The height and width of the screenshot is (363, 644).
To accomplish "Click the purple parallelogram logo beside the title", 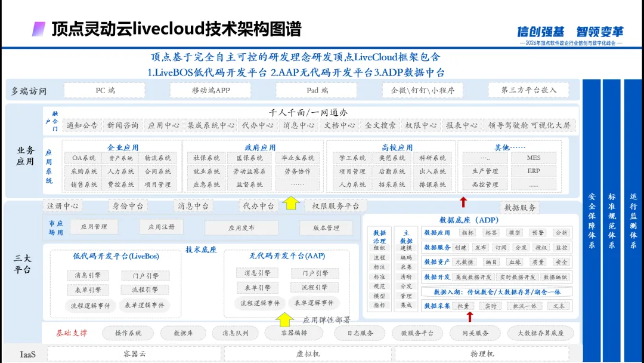I will click(39, 29).
